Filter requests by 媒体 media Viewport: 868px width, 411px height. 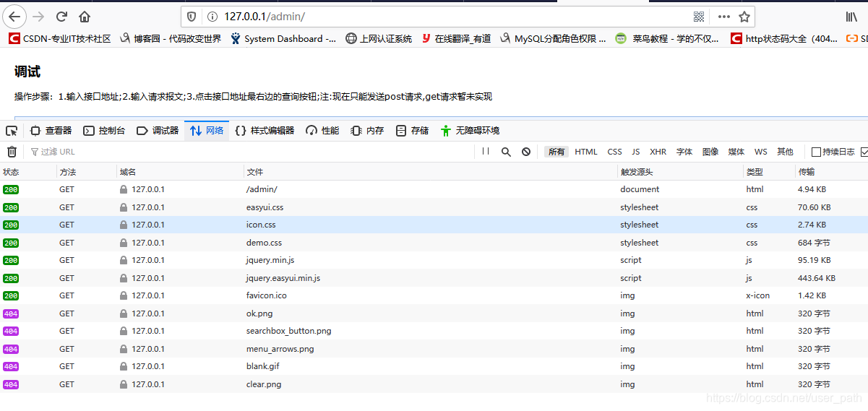[x=736, y=152]
